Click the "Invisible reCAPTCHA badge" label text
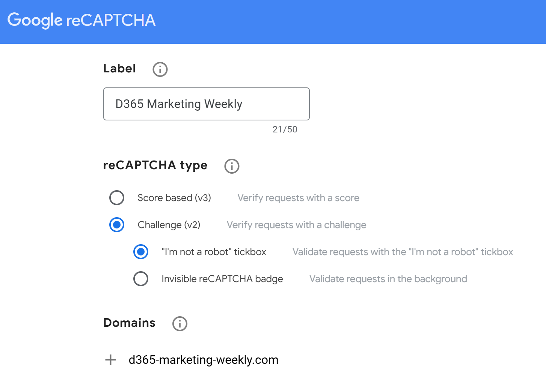 click(222, 279)
